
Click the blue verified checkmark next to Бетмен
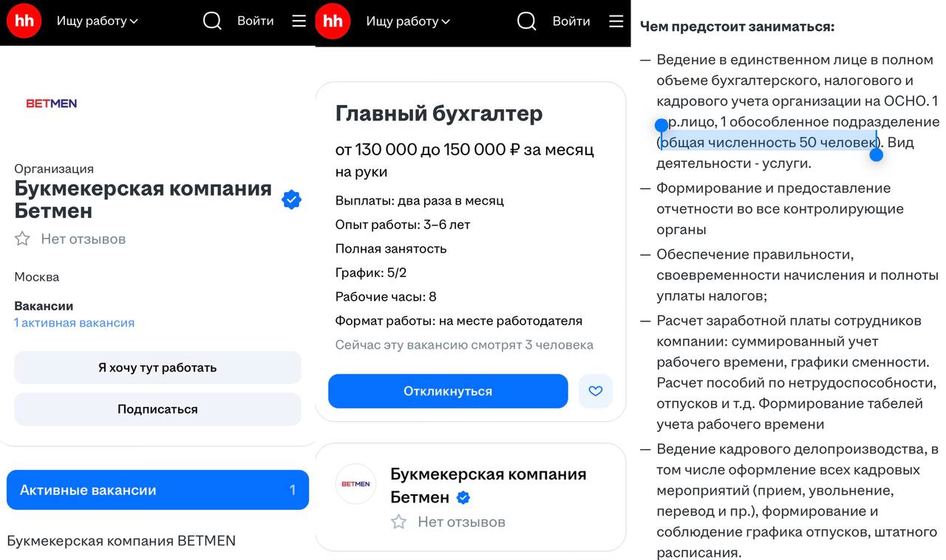coord(291,199)
